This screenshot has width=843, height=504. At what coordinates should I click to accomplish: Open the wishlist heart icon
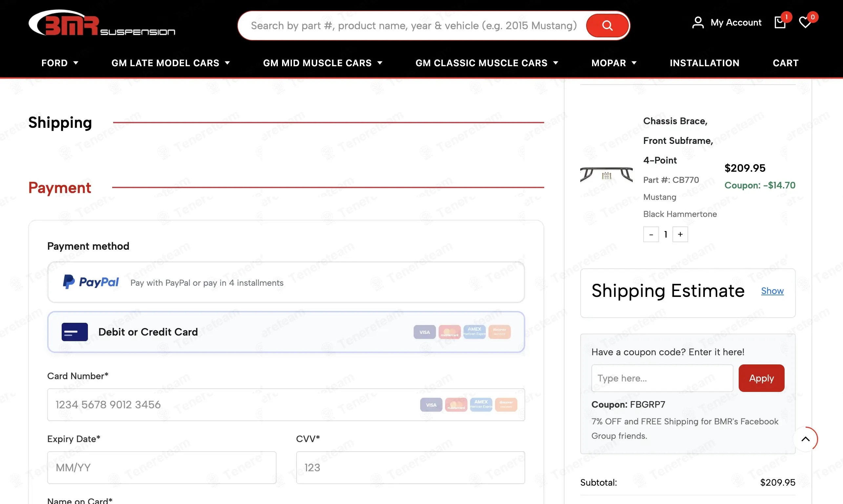(x=805, y=23)
